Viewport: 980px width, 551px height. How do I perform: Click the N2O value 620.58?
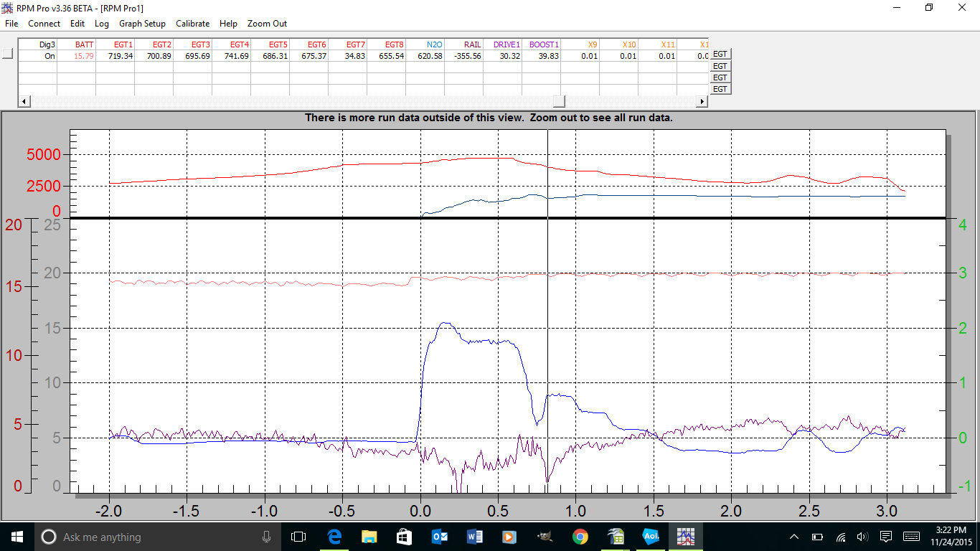tap(430, 56)
